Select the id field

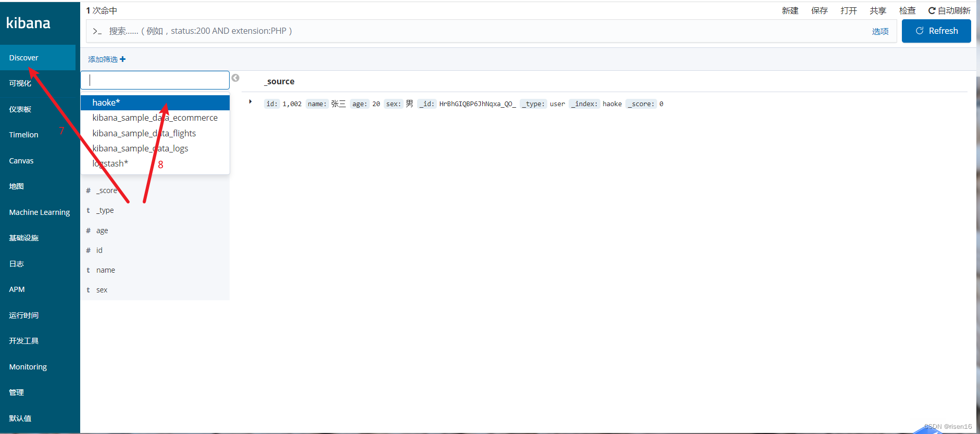(99, 250)
